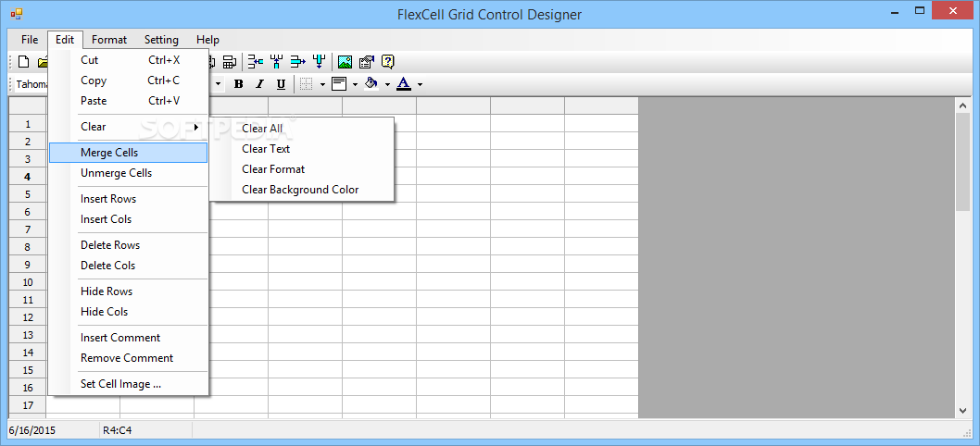Close the open Edit menu
This screenshot has width=980, height=446.
tap(64, 40)
